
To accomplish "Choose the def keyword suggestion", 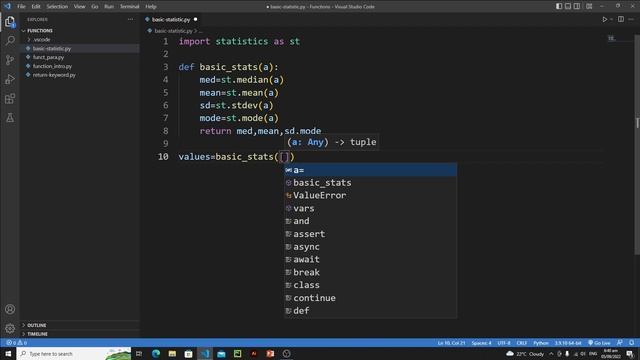I will click(x=371, y=311).
